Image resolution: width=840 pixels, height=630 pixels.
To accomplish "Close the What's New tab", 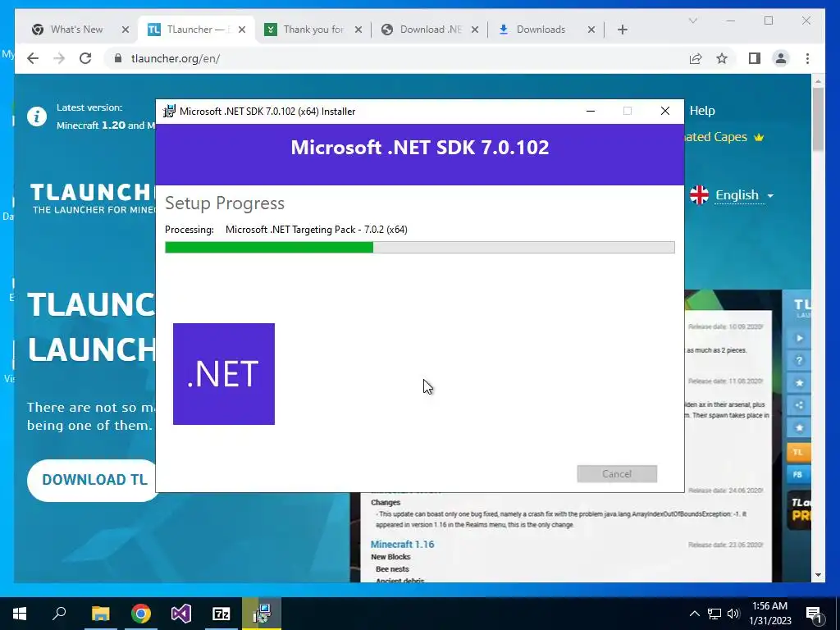I will click(126, 30).
